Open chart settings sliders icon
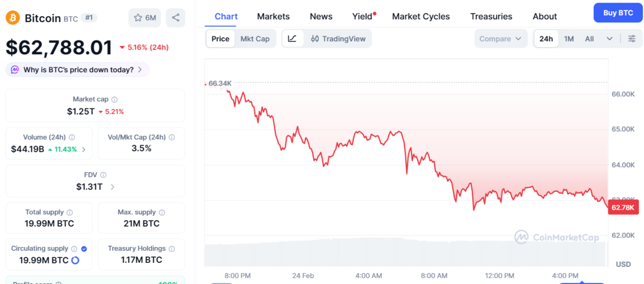The image size is (644, 284). (x=631, y=39)
